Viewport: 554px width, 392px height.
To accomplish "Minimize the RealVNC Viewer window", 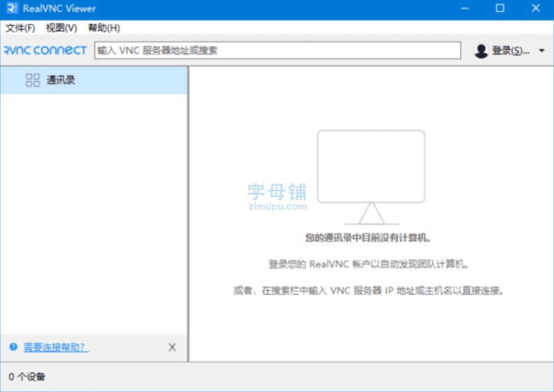I will point(465,8).
